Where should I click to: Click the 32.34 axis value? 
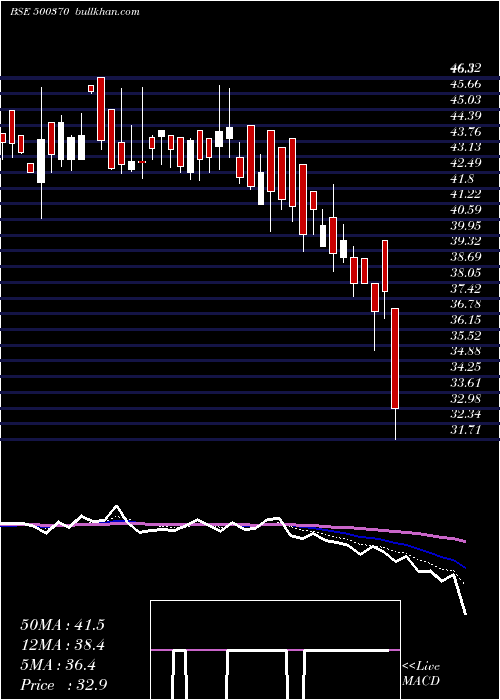(466, 415)
